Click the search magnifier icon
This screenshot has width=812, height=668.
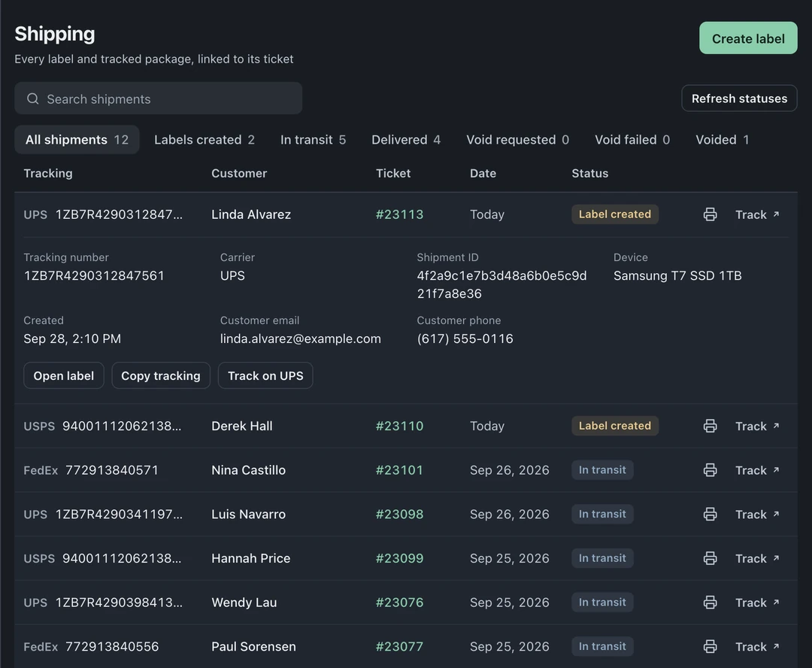[32, 99]
